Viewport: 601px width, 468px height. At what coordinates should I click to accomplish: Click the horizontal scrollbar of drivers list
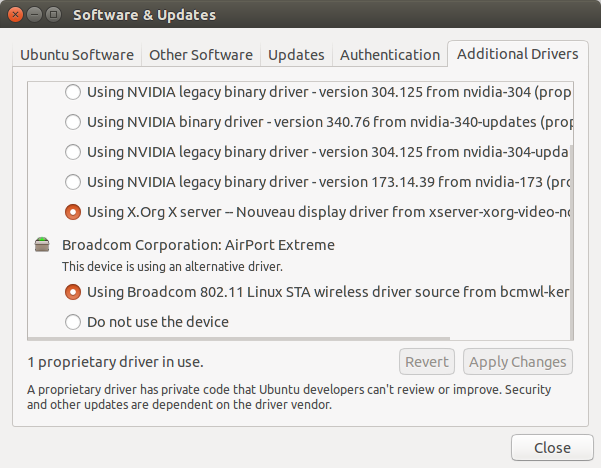(x=238, y=338)
